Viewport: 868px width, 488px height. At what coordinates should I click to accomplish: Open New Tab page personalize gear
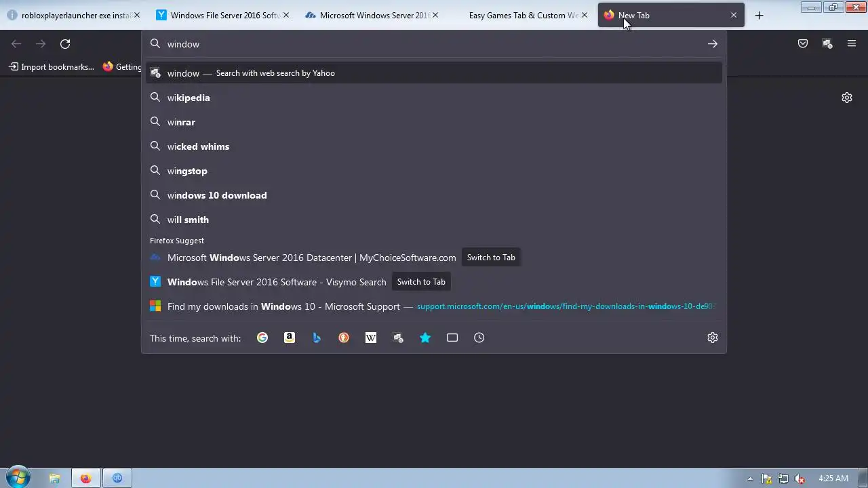[x=847, y=98]
